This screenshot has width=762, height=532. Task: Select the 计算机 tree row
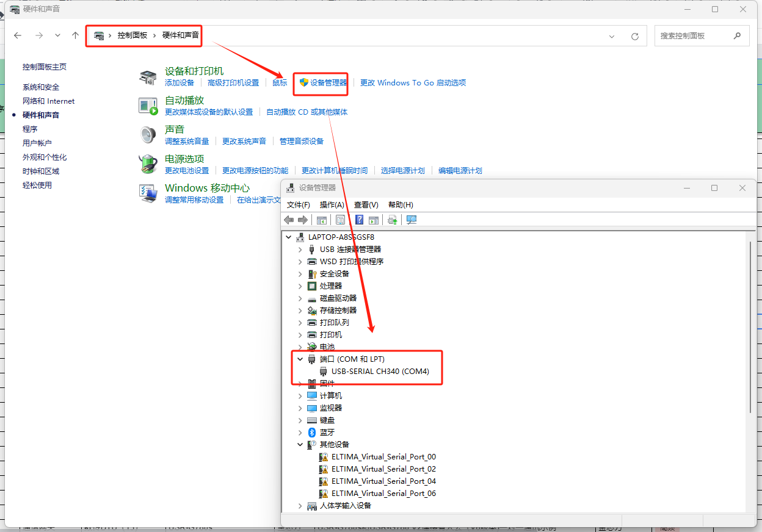click(x=331, y=395)
